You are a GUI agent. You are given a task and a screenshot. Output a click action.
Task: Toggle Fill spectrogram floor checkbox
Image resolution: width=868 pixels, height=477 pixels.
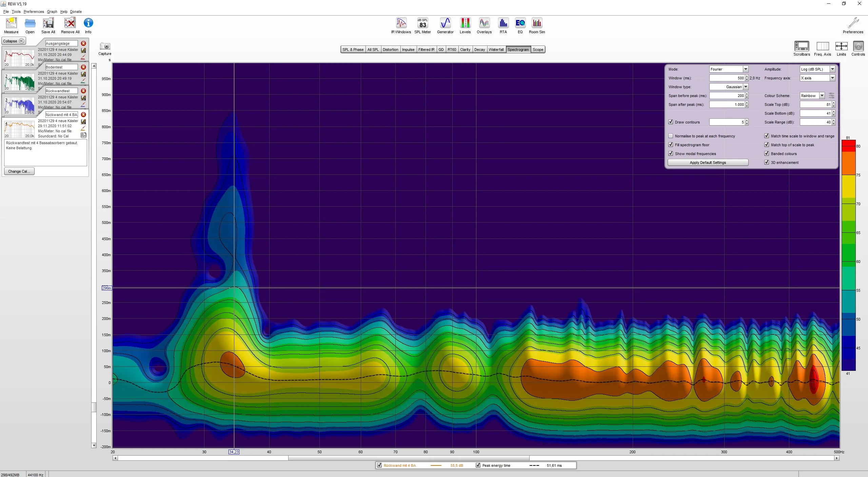point(671,145)
